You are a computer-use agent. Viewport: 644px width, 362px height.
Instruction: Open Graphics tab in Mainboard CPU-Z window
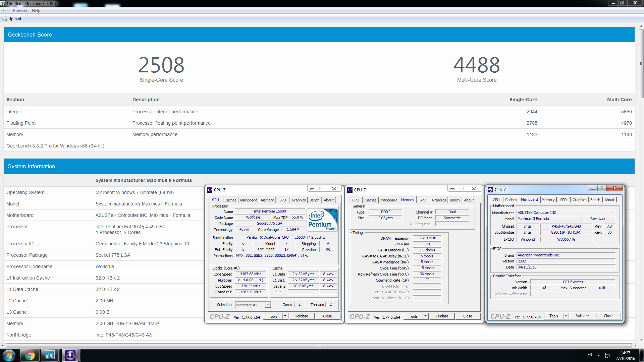(x=579, y=200)
